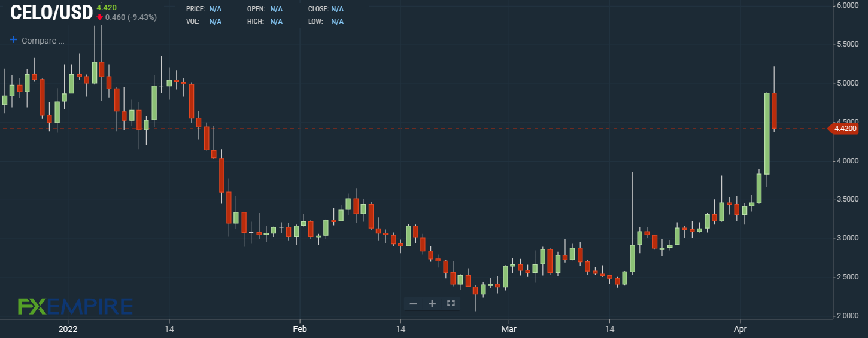Click the 4.420 current price value
Screen dimensions: 868x338
coord(107,7)
